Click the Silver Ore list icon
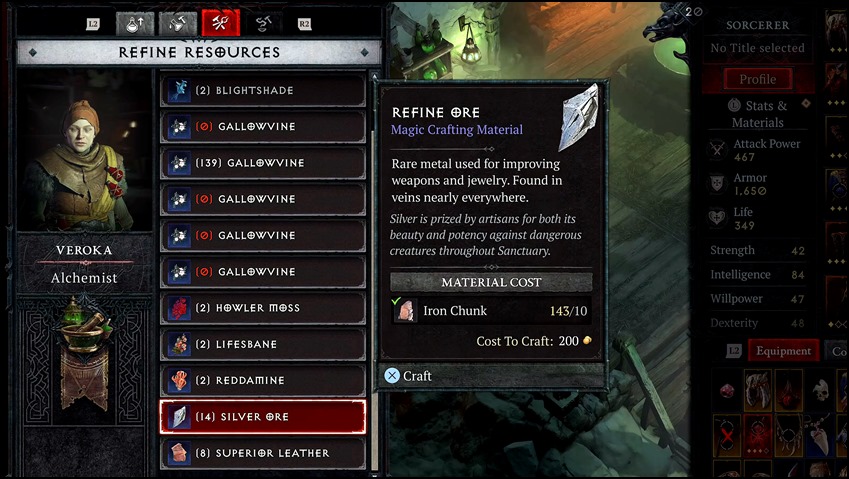The height and width of the screenshot is (479, 849). click(x=178, y=417)
